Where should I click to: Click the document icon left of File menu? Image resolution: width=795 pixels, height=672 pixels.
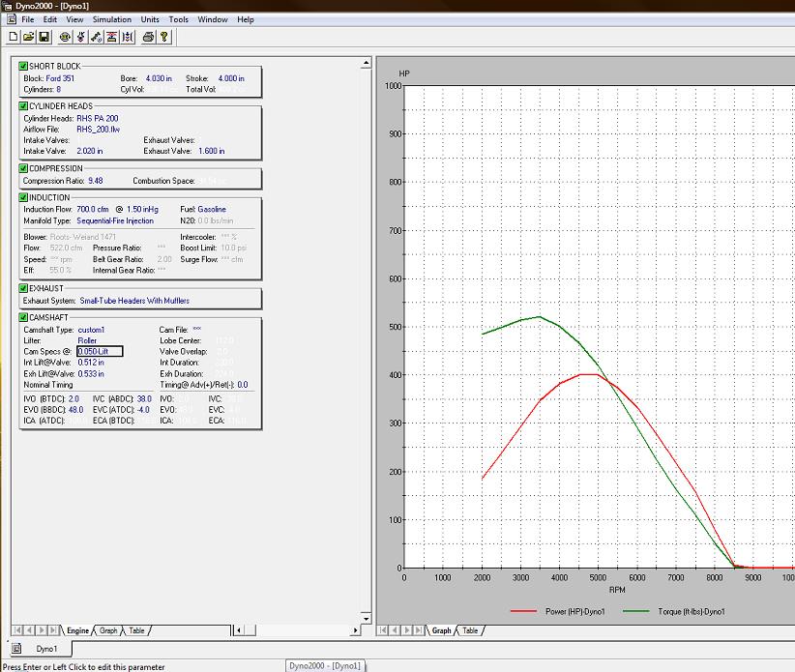click(x=12, y=19)
